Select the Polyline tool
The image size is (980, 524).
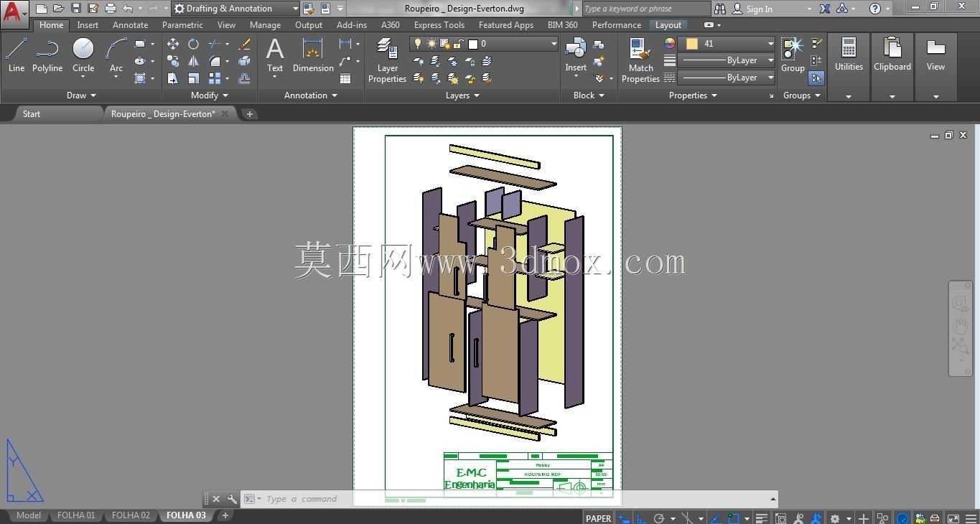47,55
